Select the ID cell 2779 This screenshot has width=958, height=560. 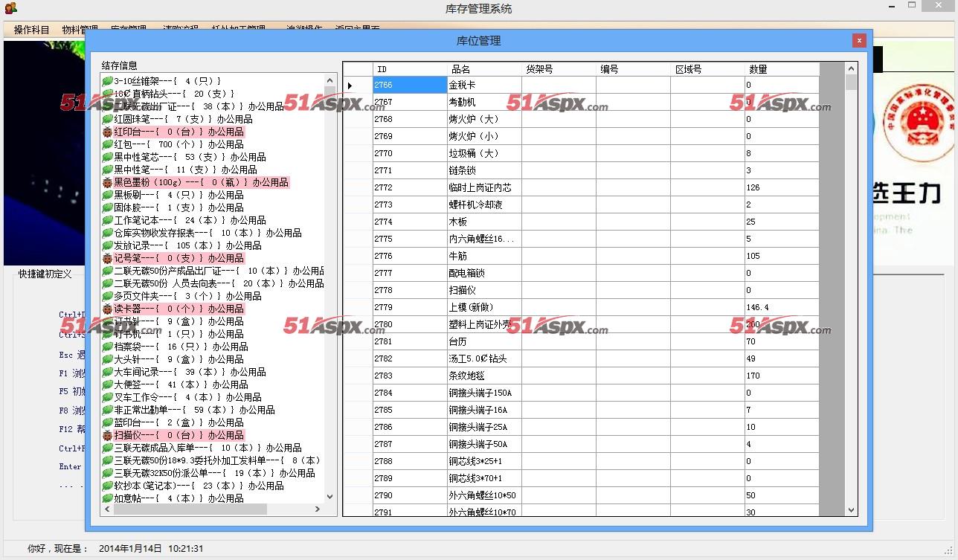pyautogui.click(x=410, y=307)
